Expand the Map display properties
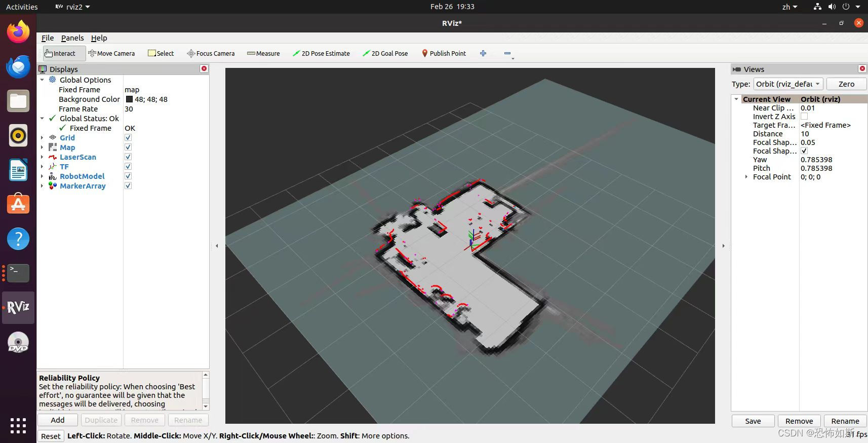This screenshot has width=868, height=443. tap(42, 147)
